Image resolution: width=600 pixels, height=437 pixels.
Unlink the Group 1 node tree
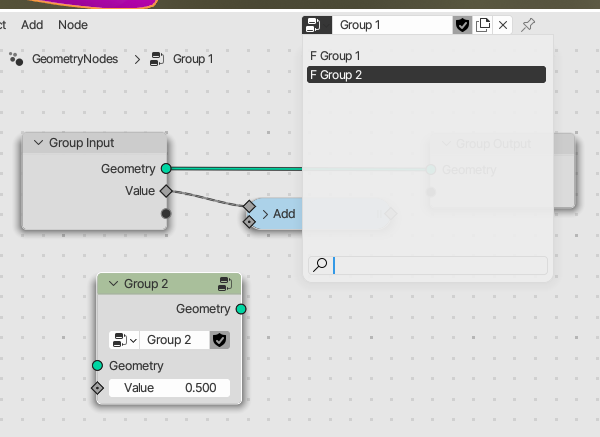click(x=503, y=25)
